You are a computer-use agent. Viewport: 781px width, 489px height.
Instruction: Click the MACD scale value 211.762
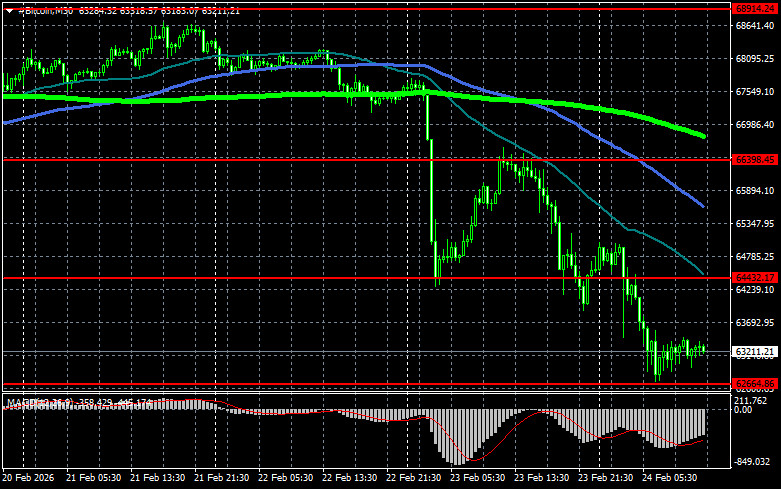pyautogui.click(x=751, y=401)
